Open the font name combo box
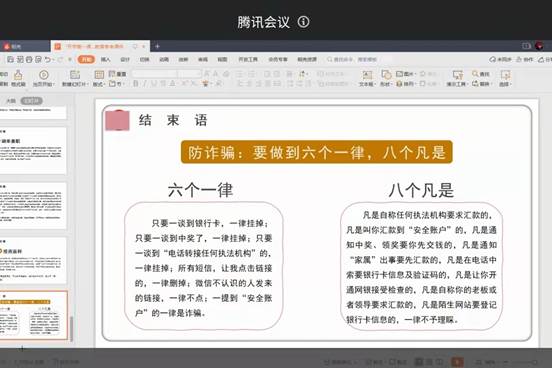The height and width of the screenshot is (368, 552). 155,74
